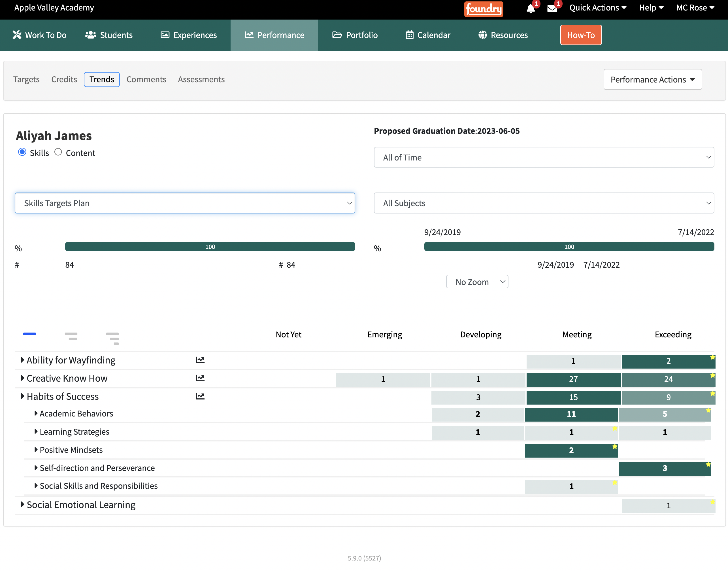Viewport: 728px width, 571px height.
Task: Open the messages envelope icon
Action: [552, 8]
